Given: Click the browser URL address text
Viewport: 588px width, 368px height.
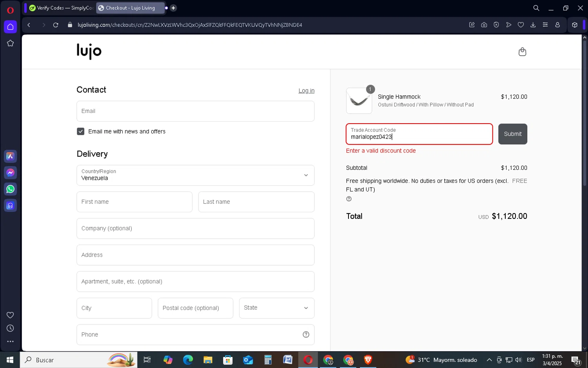Looking at the screenshot, I should point(190,25).
